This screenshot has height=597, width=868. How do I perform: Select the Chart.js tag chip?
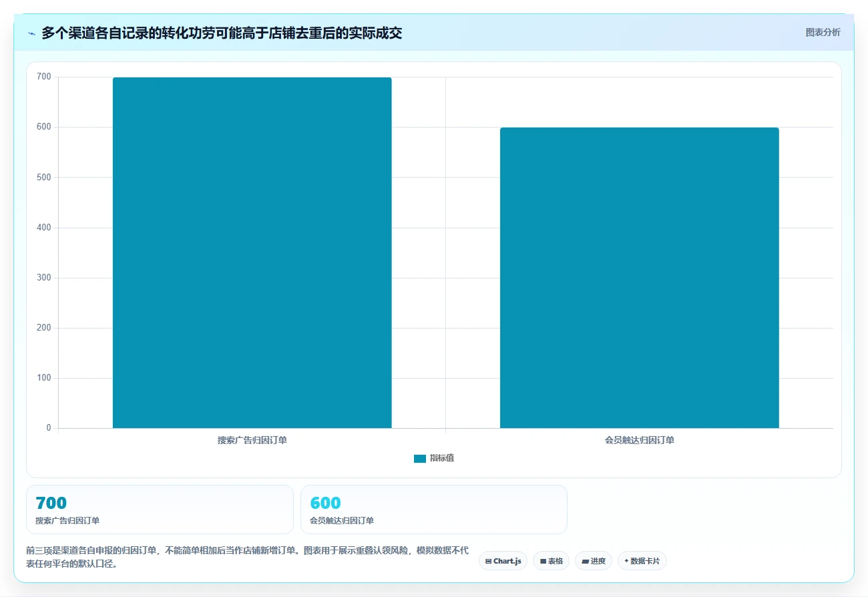[x=503, y=561]
